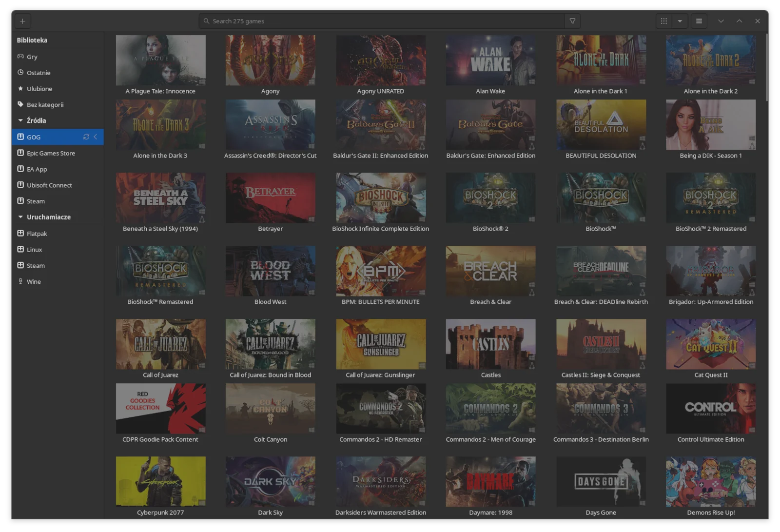
Task: Select Darksiders Warmastered Edition cover
Action: [381, 482]
